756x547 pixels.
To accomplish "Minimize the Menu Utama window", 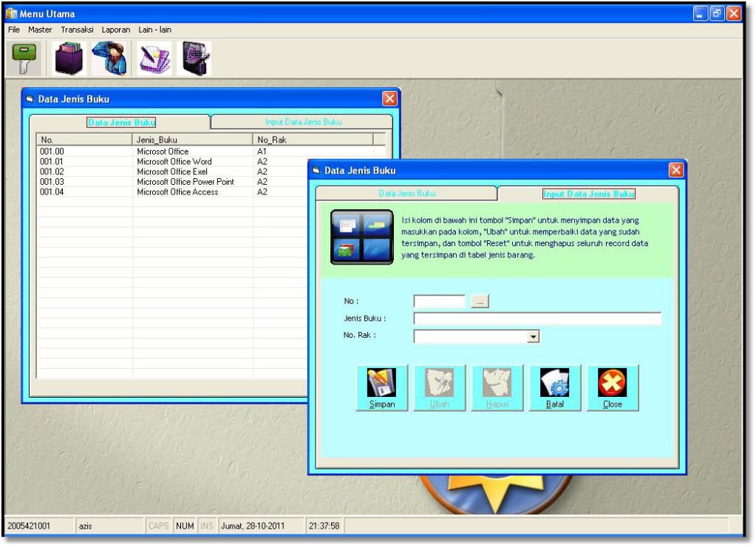I will click(701, 13).
